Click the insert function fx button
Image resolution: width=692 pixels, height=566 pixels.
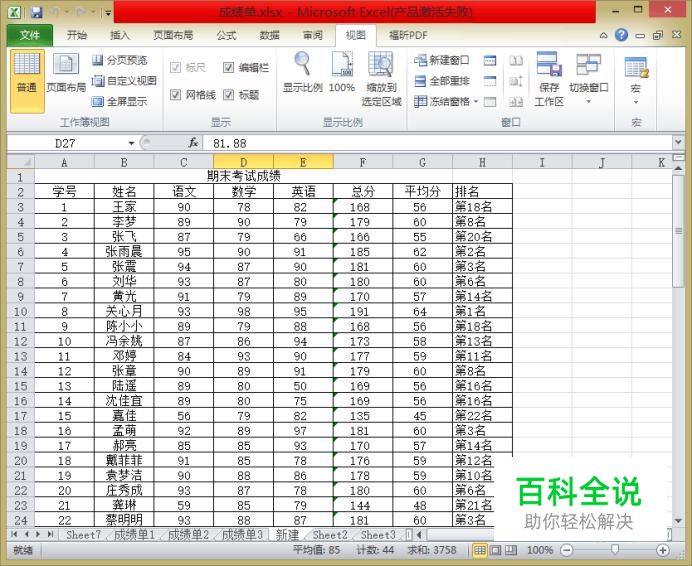pyautogui.click(x=193, y=143)
